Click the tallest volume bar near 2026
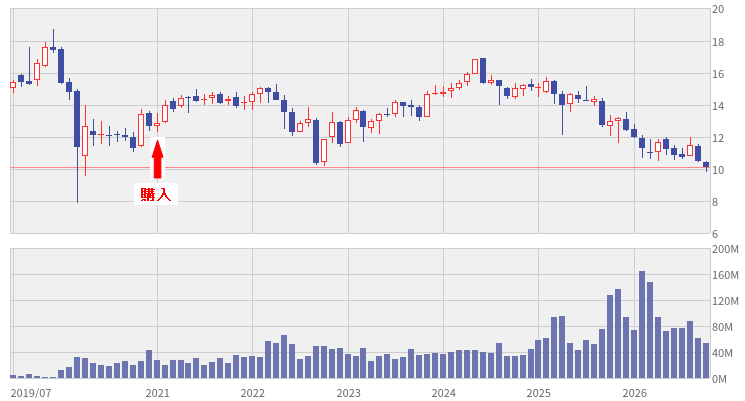This screenshot has height=401, width=745. click(642, 325)
